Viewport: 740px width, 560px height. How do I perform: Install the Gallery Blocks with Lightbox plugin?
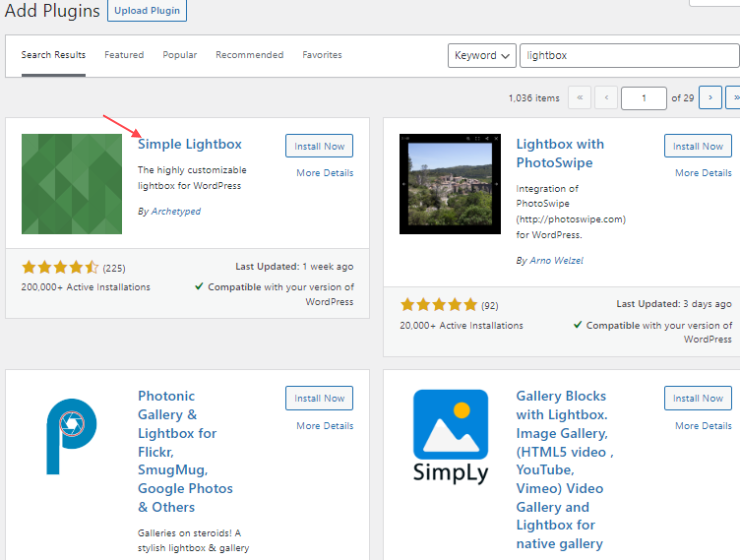click(698, 398)
